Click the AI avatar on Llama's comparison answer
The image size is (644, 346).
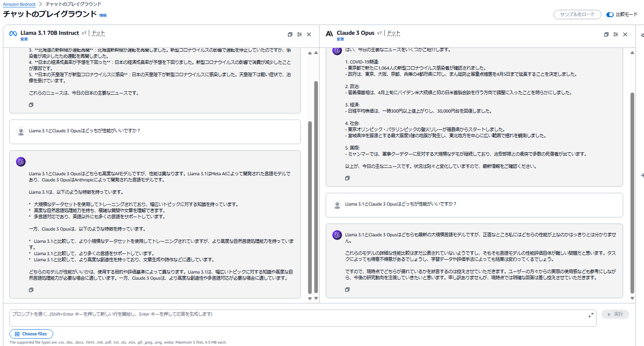tap(21, 162)
